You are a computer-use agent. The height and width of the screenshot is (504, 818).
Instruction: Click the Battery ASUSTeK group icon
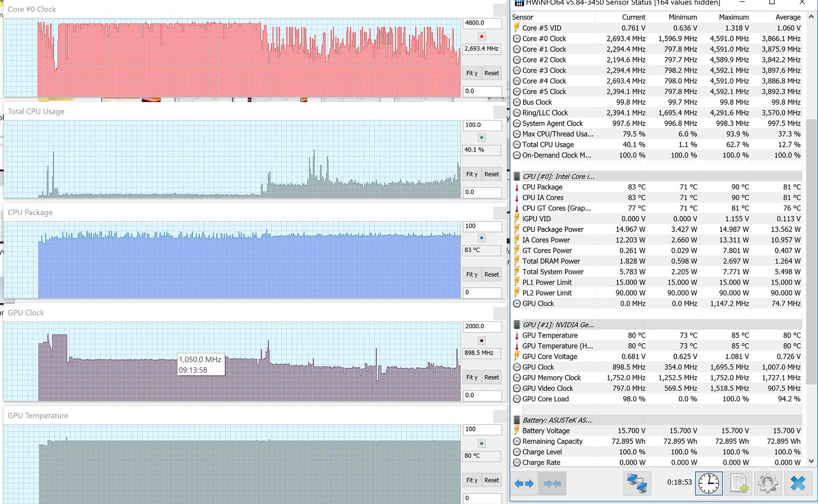click(x=517, y=420)
